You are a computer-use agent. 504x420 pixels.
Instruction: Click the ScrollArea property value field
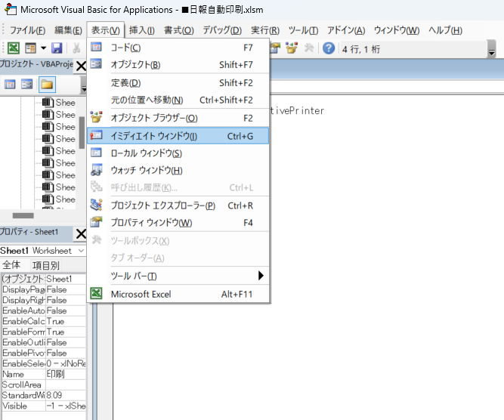pyautogui.click(x=66, y=384)
